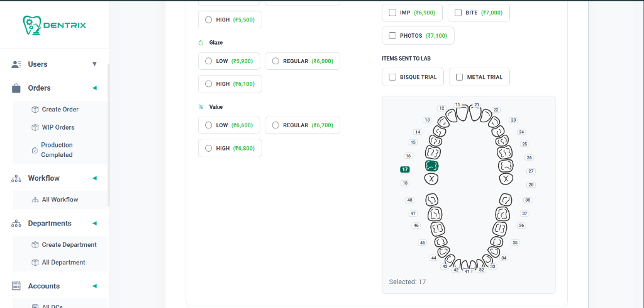The width and height of the screenshot is (644, 308).
Task: Click the Users sidebar icon
Action: click(16, 64)
